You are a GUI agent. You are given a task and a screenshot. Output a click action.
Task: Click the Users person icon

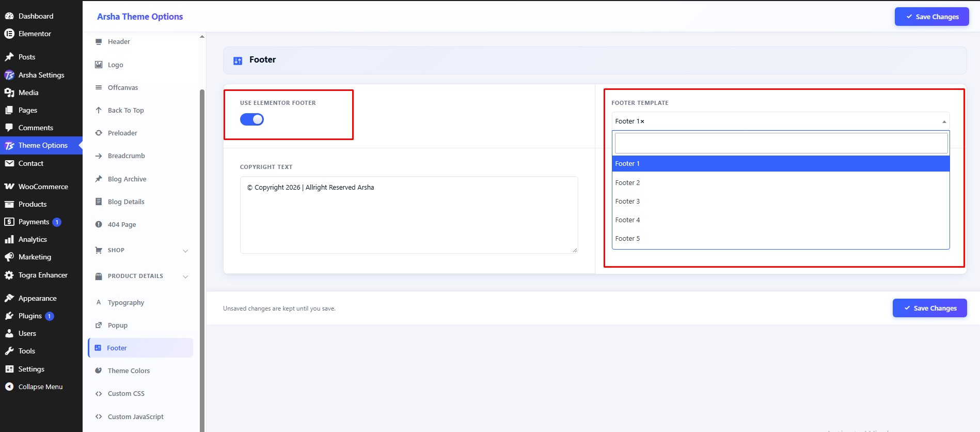[x=9, y=333]
